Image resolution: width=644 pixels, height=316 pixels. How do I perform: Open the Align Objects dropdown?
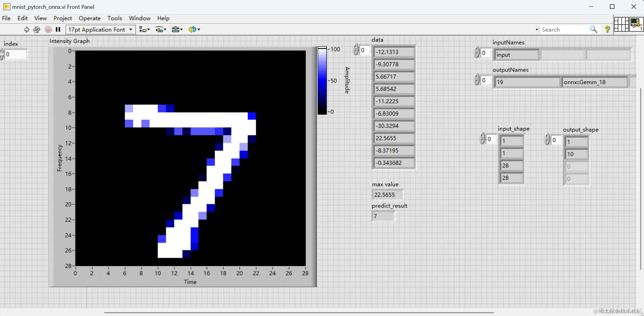pyautogui.click(x=144, y=30)
